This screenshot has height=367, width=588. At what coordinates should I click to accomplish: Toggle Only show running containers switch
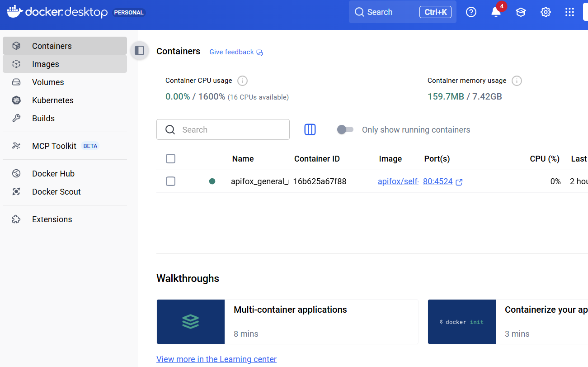point(345,130)
